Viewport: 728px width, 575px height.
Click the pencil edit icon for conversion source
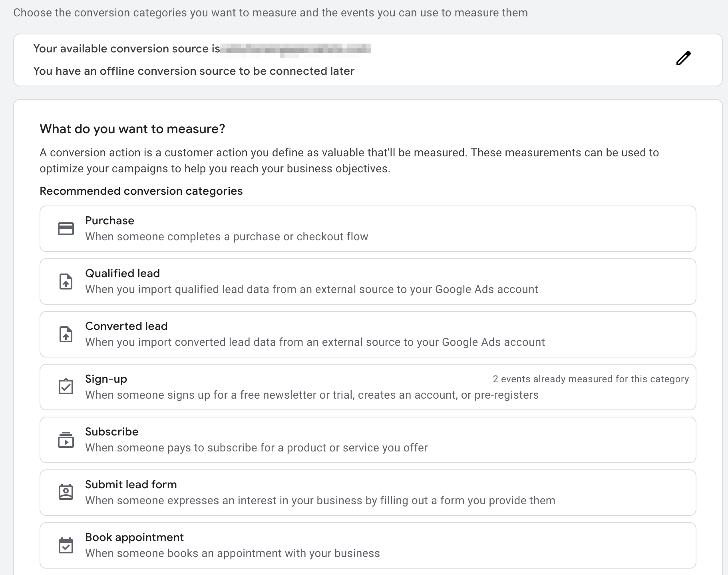[683, 58]
